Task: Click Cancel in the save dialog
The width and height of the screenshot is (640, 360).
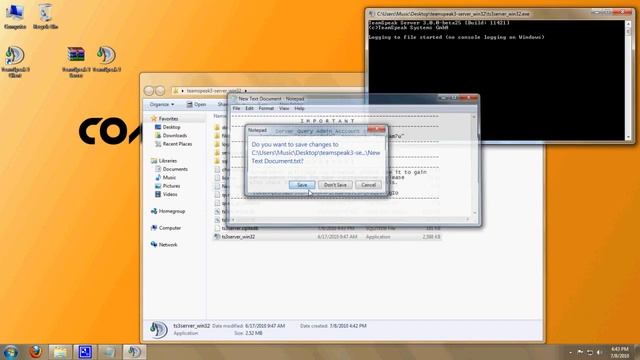Action: (x=368, y=185)
